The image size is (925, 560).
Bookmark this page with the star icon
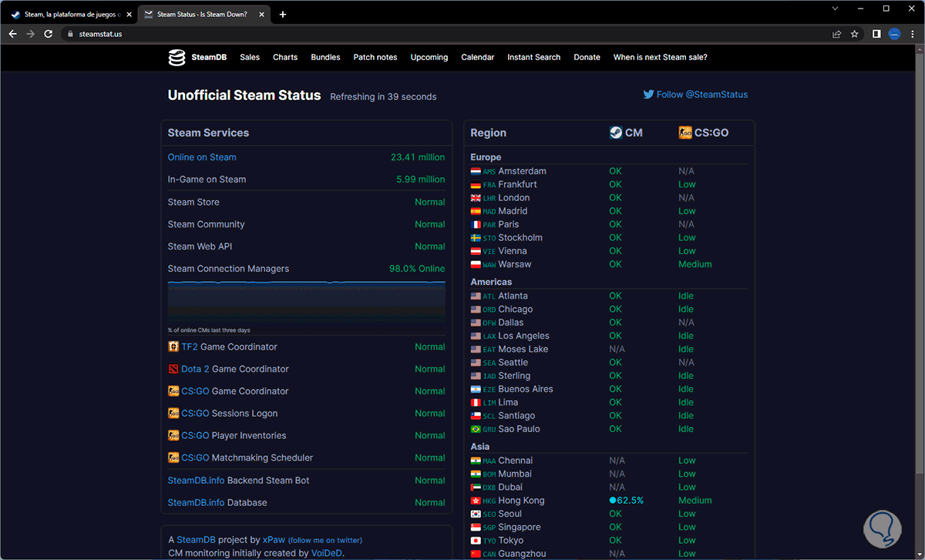point(854,34)
